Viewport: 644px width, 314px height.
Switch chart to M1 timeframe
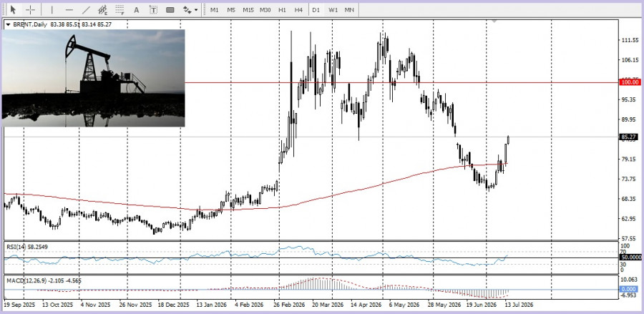tap(215, 10)
